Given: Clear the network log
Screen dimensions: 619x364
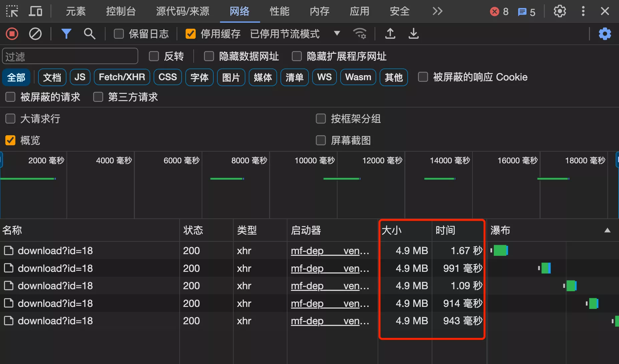Looking at the screenshot, I should [35, 34].
